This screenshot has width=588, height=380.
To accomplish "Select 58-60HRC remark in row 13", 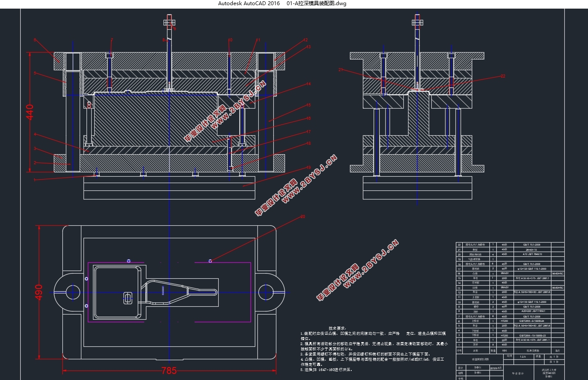I will [557, 288].
